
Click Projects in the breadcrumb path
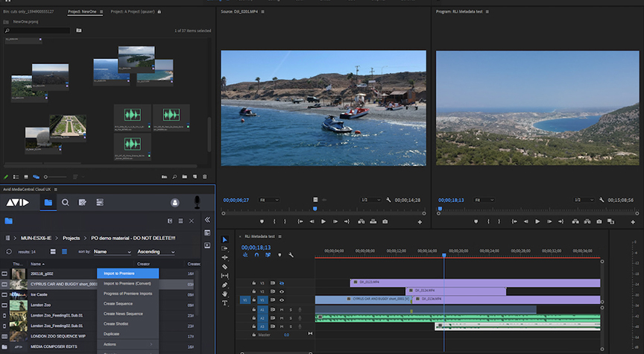(72, 238)
